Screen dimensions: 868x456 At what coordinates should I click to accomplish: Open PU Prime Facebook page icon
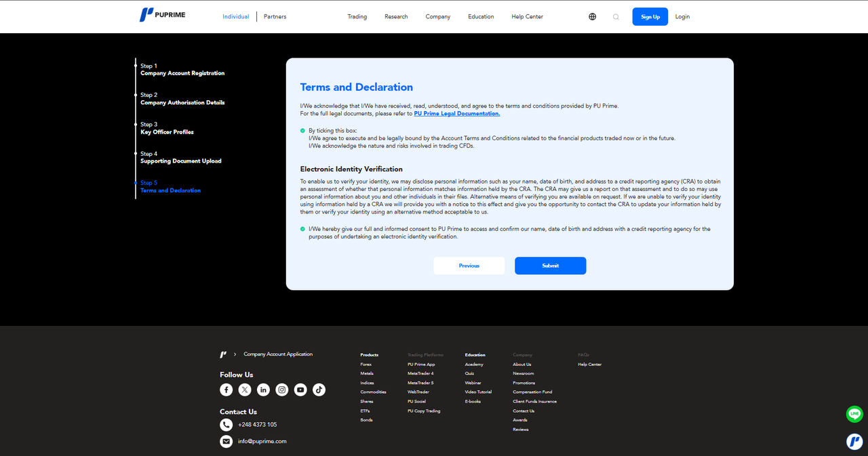[x=226, y=390]
